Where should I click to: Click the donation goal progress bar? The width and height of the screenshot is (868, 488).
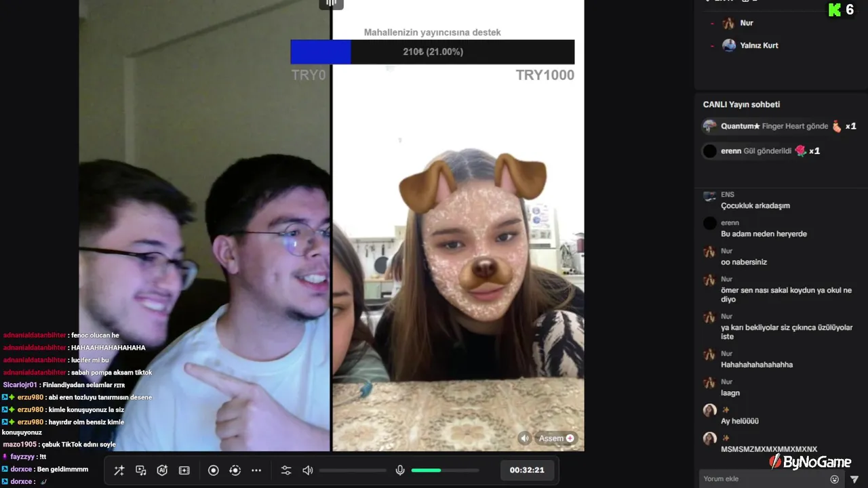pyautogui.click(x=433, y=52)
